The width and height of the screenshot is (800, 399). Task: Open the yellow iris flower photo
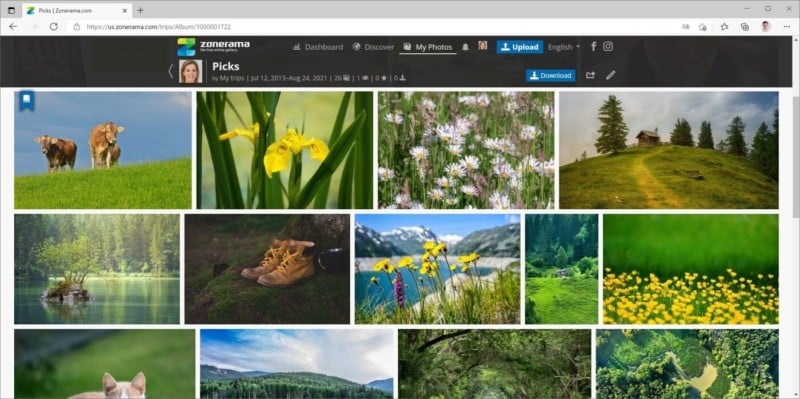click(285, 150)
